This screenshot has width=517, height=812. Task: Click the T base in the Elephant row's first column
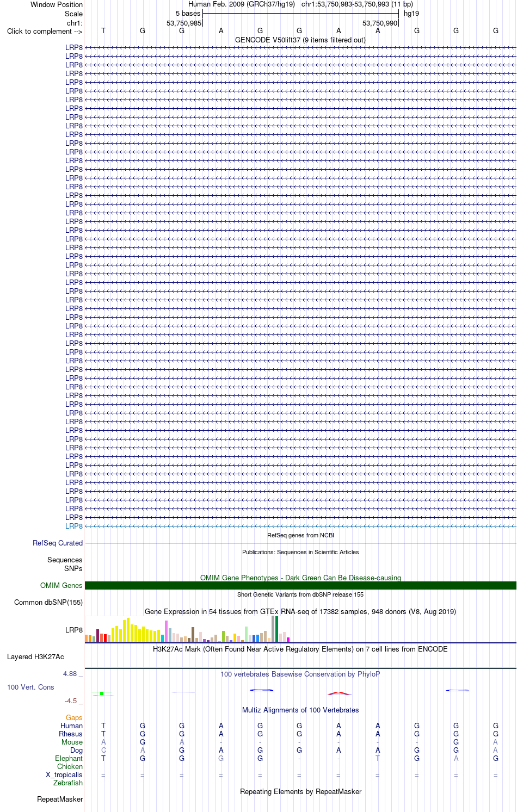(x=103, y=758)
